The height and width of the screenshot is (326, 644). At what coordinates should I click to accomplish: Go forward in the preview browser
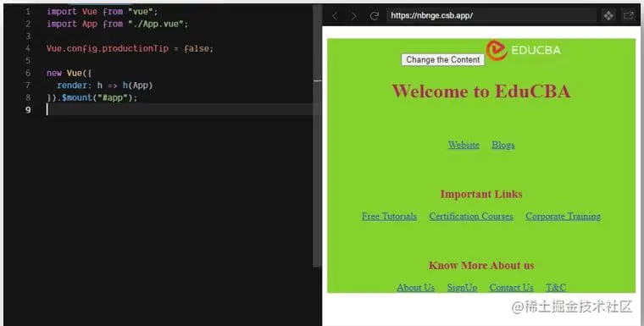pyautogui.click(x=353, y=16)
